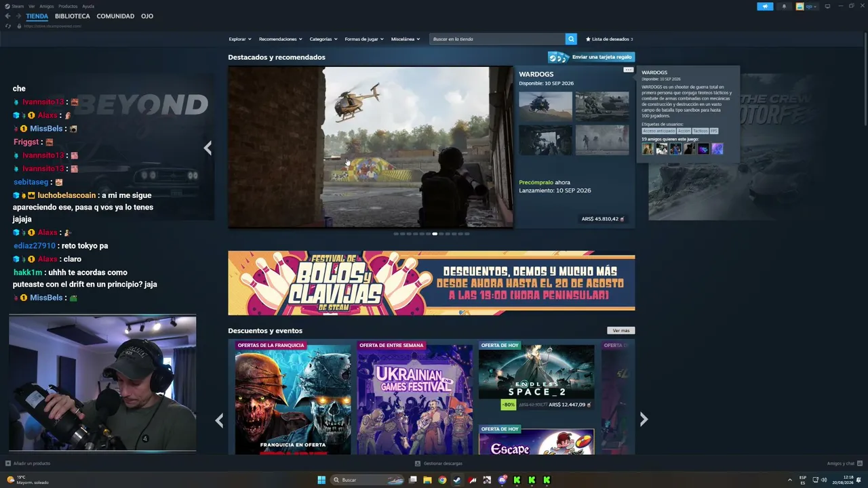868x488 pixels.
Task: Click the store page address URL
Action: pyautogui.click(x=52, y=26)
